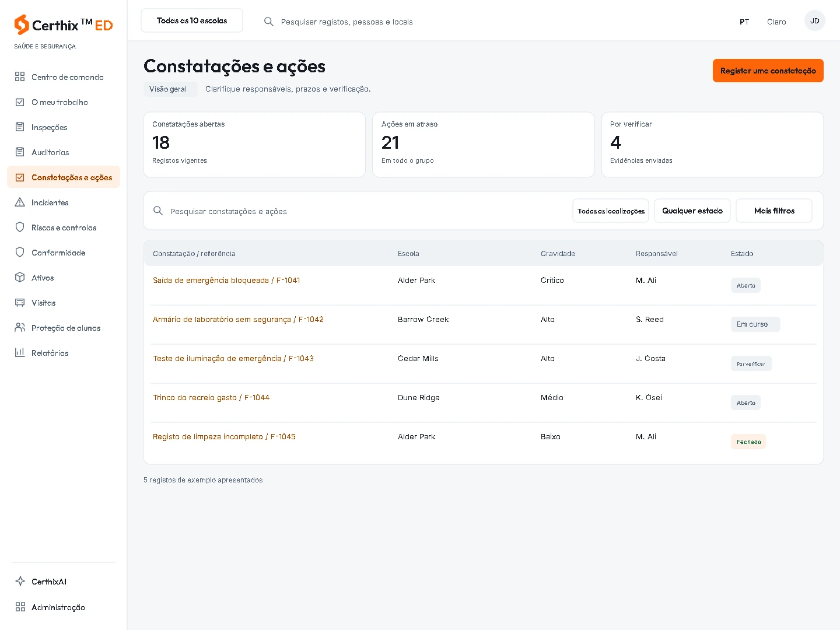Click the CerthixAI sparkle icon
840x630 pixels.
tap(20, 581)
